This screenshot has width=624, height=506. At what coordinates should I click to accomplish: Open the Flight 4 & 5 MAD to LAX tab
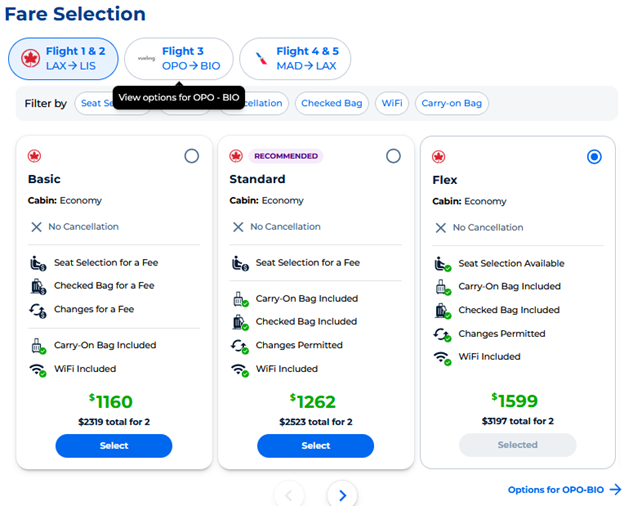coord(295,59)
